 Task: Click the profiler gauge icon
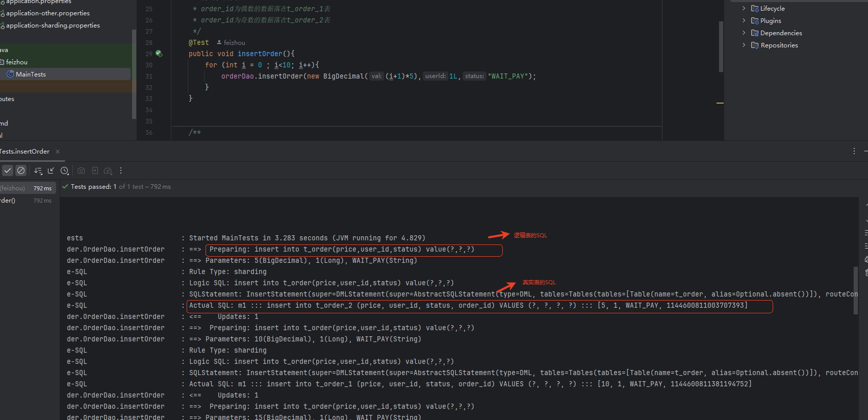108,171
